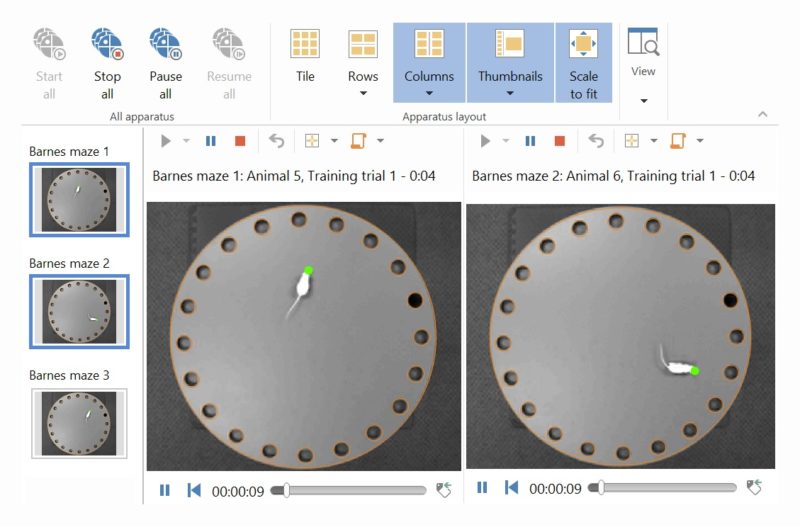This screenshot has width=800, height=527.
Task: Open the grid view dropdown in Barnes maze 1 toolbar
Action: [x=334, y=141]
